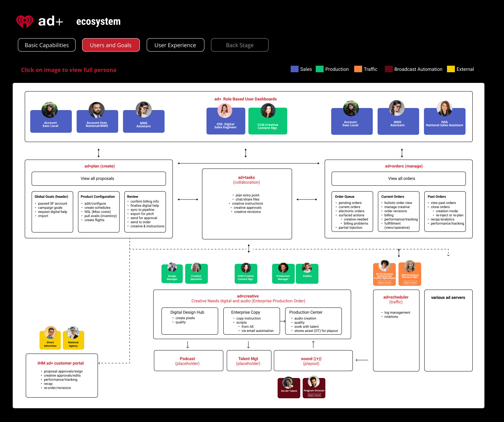
Task: Click the sound ((+)) playout box
Action: (313, 361)
